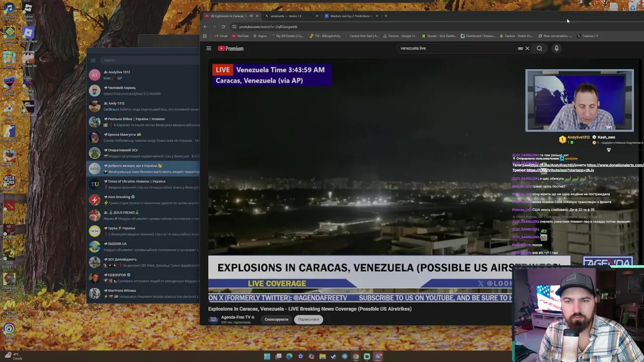Click the Telegram Search field
The width and height of the screenshot is (644, 362).
tap(151, 60)
